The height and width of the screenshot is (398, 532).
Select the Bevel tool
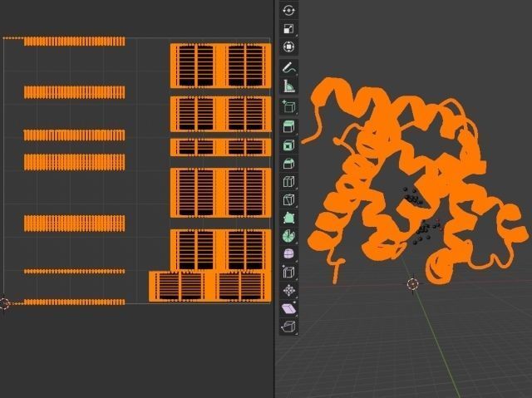[288, 164]
